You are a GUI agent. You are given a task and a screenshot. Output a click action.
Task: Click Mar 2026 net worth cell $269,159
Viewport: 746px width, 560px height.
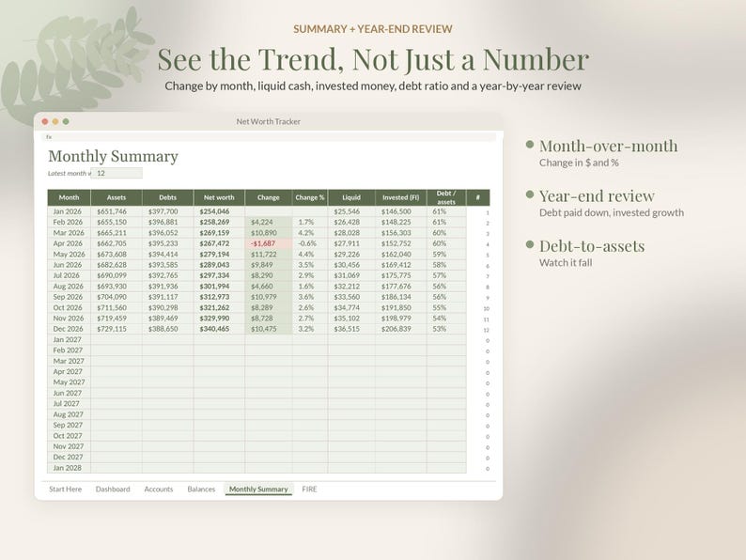pos(219,233)
